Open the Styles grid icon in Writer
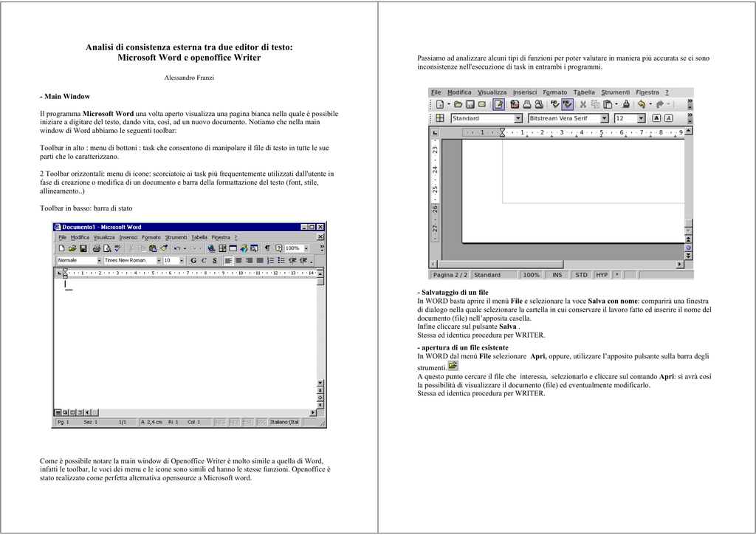Screen dimensions: 756x535 pos(440,118)
